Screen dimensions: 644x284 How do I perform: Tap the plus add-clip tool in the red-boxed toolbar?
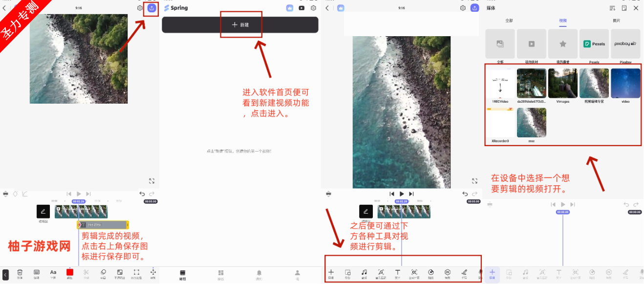pyautogui.click(x=331, y=273)
